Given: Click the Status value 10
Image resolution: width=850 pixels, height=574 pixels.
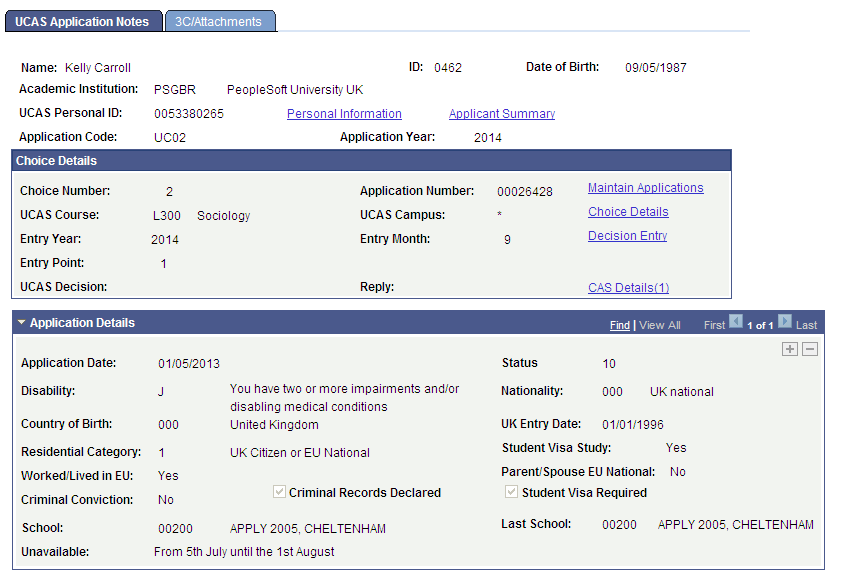Looking at the screenshot, I should (609, 364).
